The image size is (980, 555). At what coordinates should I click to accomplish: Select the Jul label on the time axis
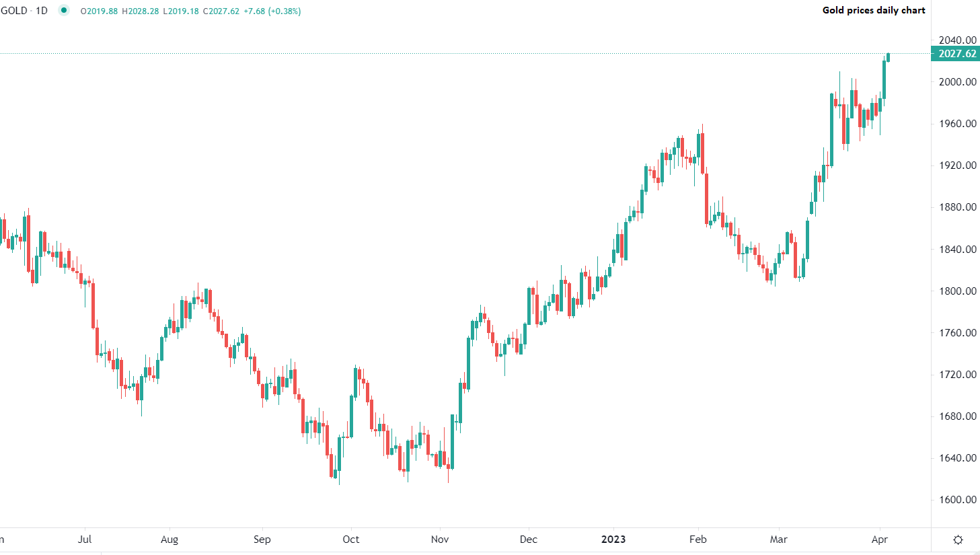click(85, 539)
